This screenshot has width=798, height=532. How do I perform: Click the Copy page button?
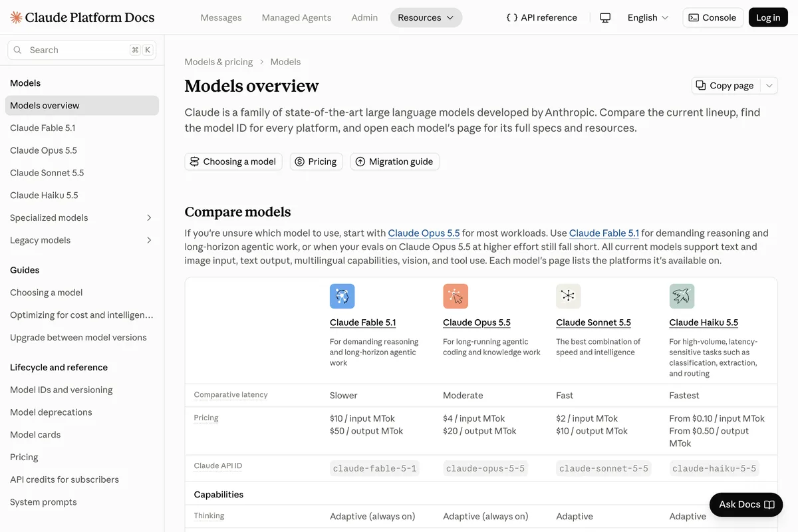pos(727,85)
